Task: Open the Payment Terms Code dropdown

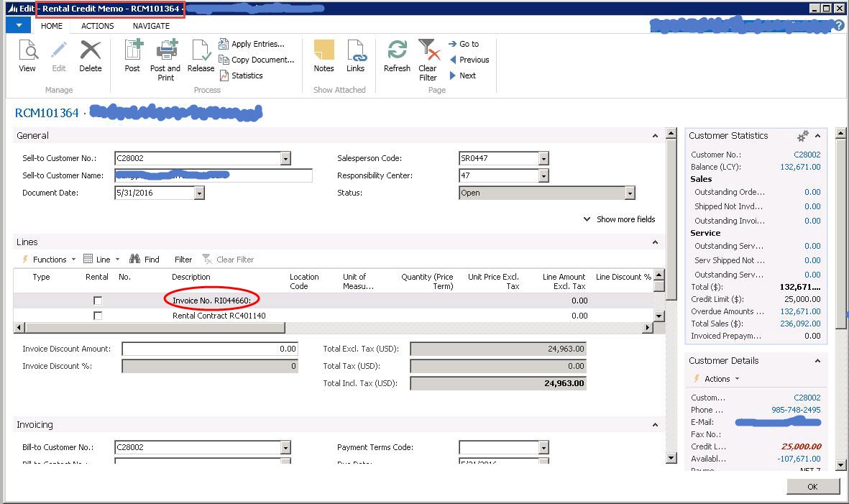Action: coord(543,447)
